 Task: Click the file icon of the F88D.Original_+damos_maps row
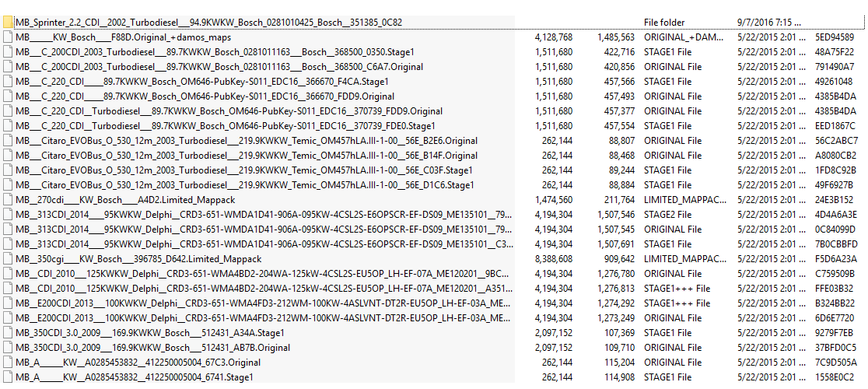click(x=7, y=37)
